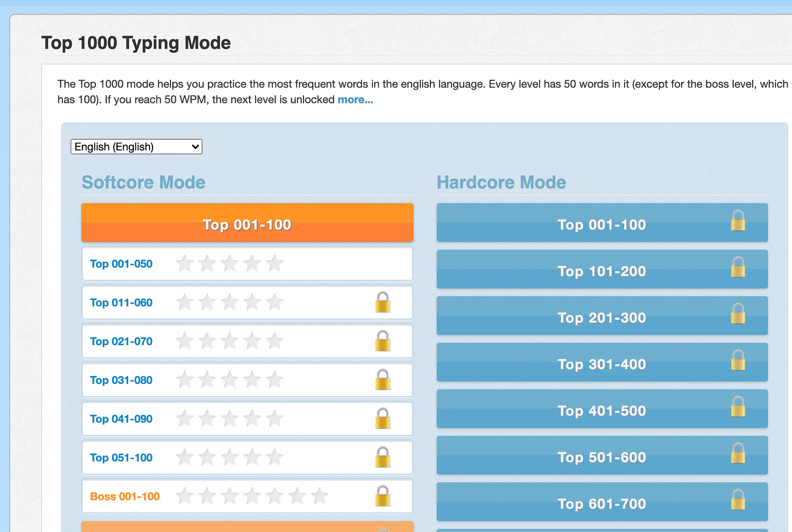Screen dimensions: 792x532
Task: Click the lock icon on Top 011-060
Action: point(383,302)
